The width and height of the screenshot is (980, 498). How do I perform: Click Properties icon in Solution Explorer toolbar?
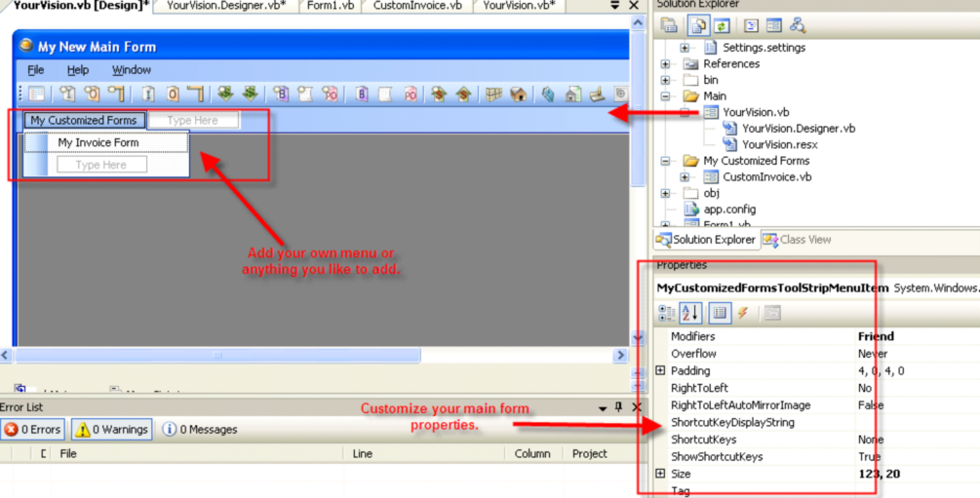669,25
